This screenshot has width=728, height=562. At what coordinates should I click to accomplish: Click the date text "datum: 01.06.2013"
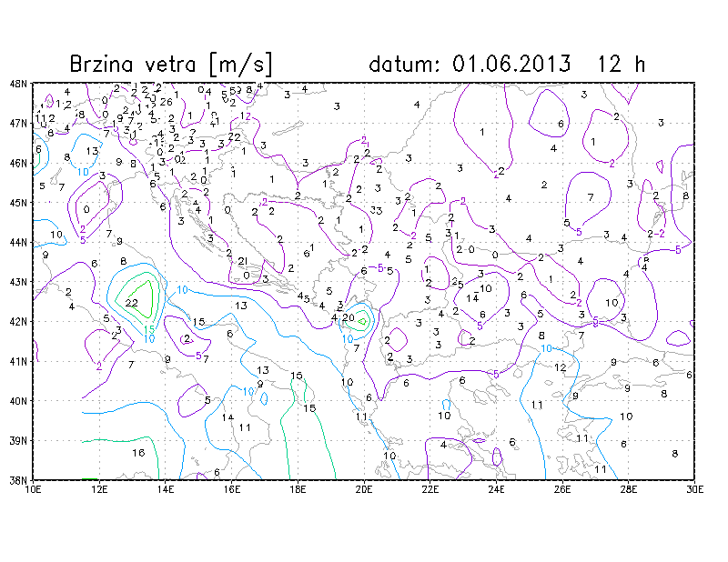pyautogui.click(x=470, y=64)
